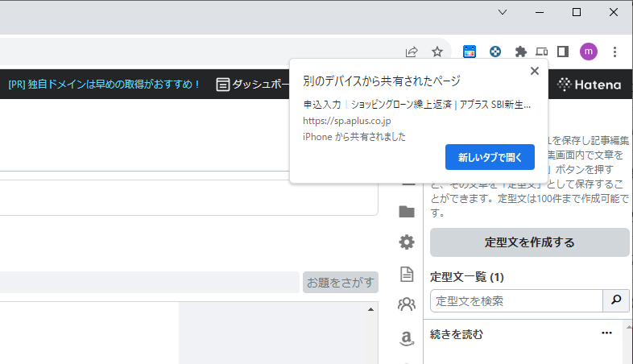
Task: Click the PR 独自ドメイン advertisement link
Action: point(105,85)
